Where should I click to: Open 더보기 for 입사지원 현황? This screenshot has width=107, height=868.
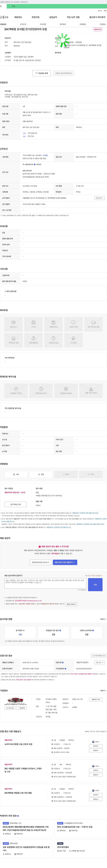click(103, 619)
